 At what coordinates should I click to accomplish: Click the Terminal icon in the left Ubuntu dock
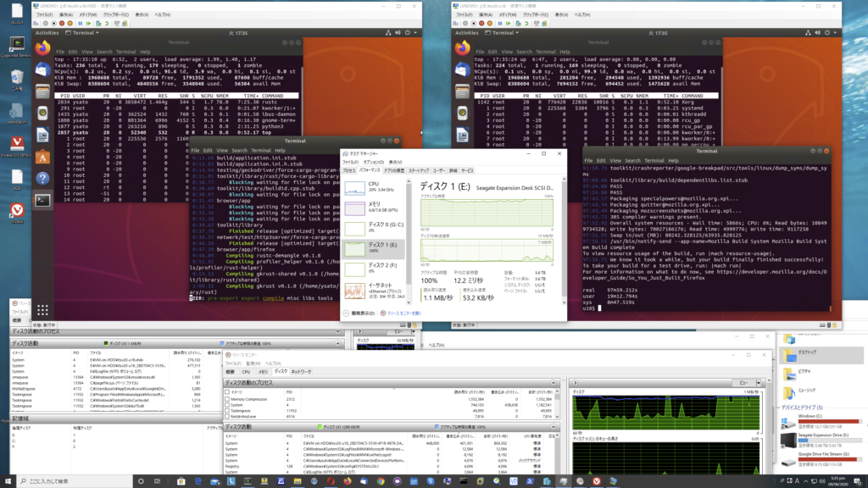tap(43, 200)
